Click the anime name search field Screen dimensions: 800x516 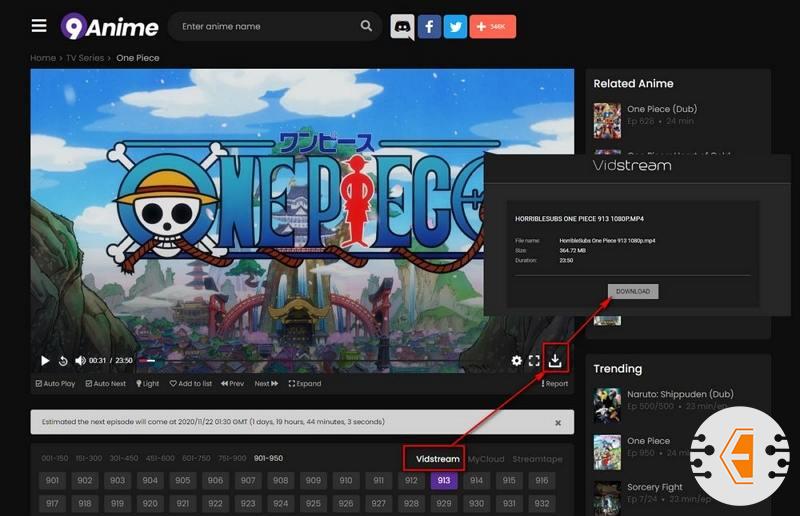(265, 27)
